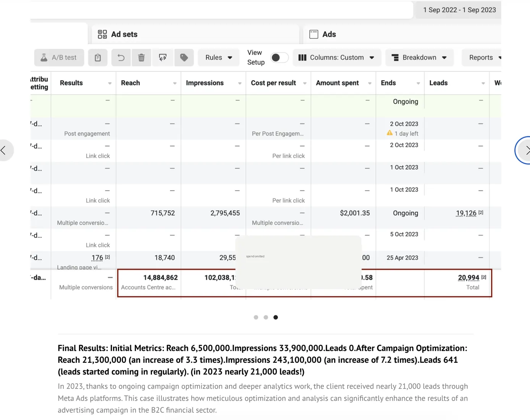Expand the Results column header arrow
This screenshot has width=530, height=420.
pos(110,83)
